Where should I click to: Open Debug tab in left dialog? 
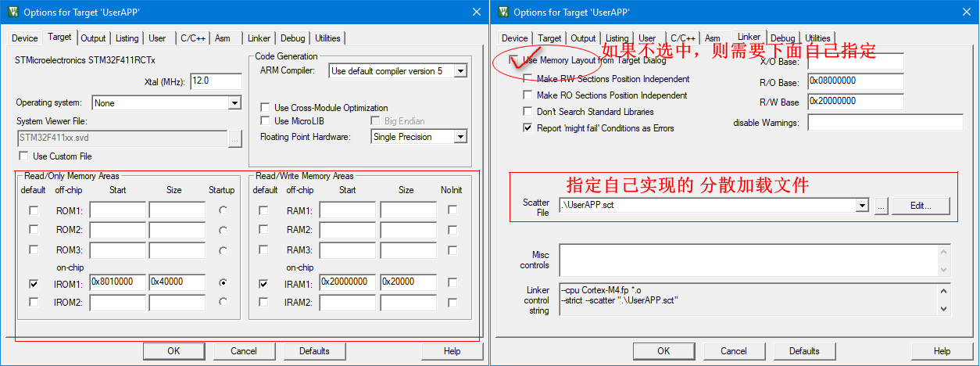coord(292,38)
